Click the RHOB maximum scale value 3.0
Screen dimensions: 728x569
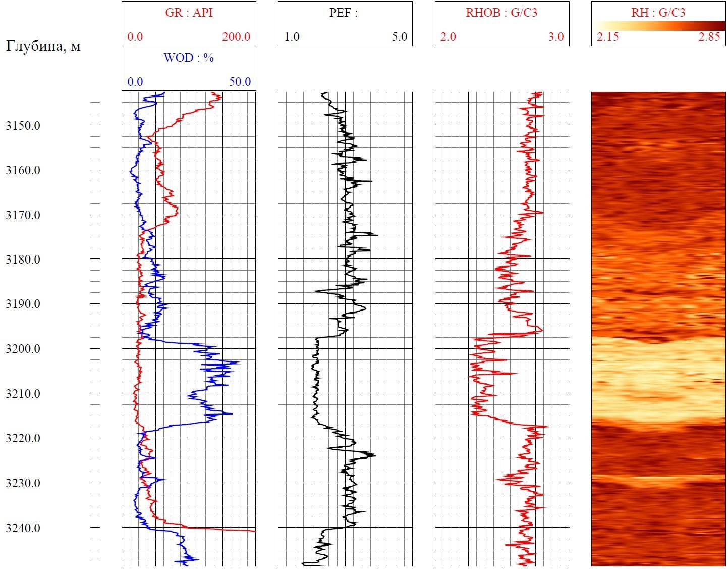click(556, 37)
